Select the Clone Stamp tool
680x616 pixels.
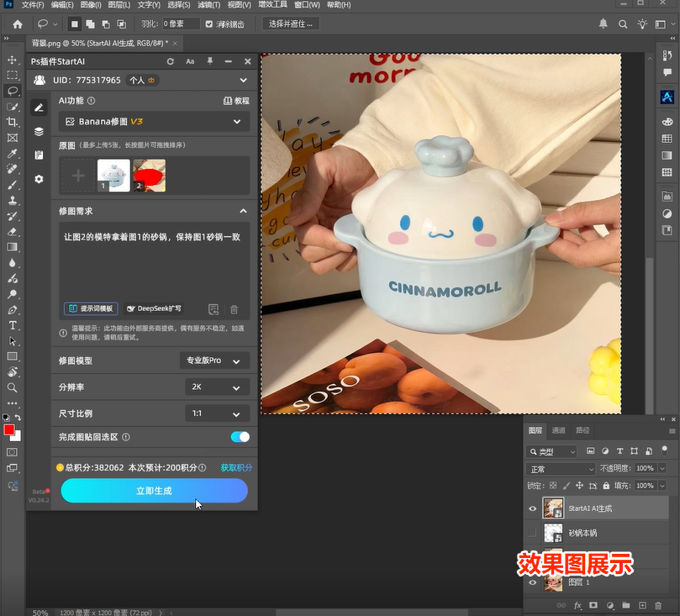click(12, 200)
